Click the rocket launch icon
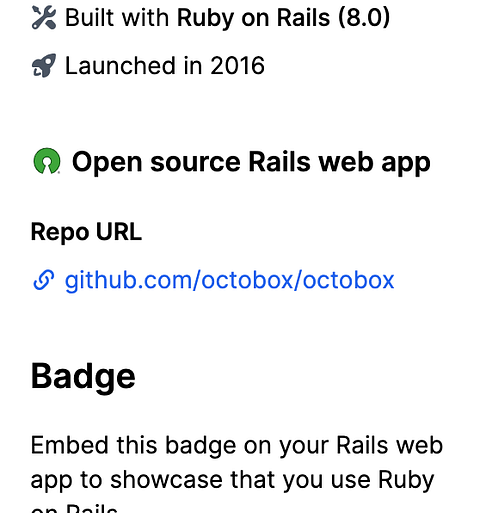The width and height of the screenshot is (480, 513). [44, 65]
